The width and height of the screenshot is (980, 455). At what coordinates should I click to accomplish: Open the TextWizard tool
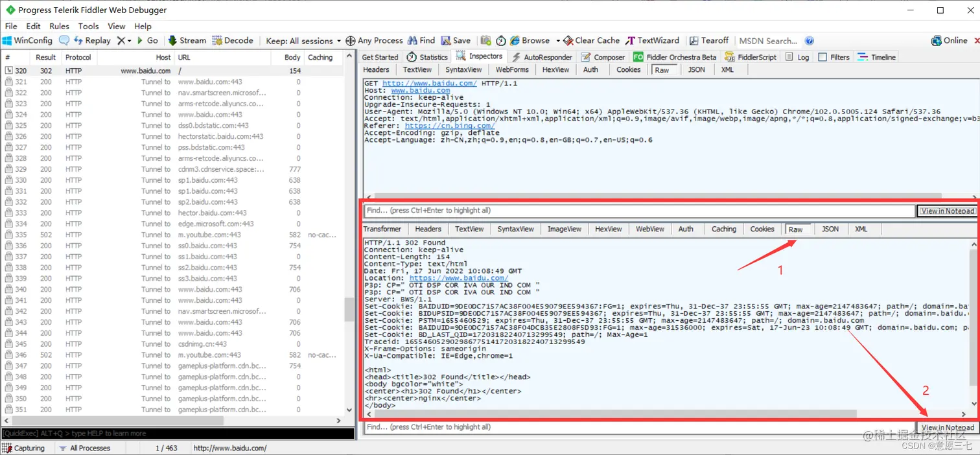[x=652, y=40]
